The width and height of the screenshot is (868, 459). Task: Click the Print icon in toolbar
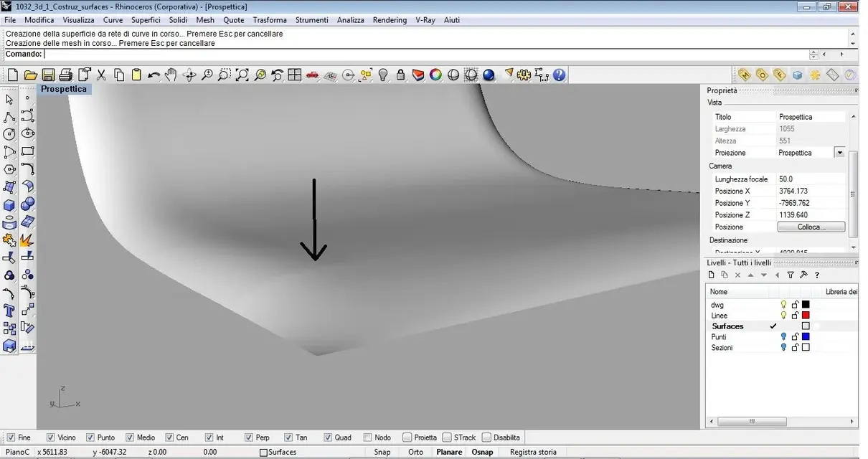pyautogui.click(x=66, y=75)
